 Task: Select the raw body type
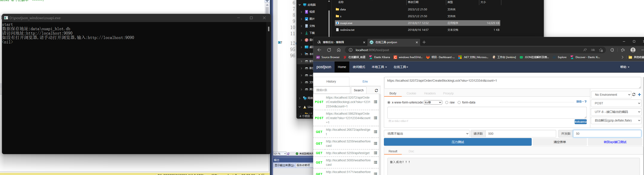click(x=447, y=103)
